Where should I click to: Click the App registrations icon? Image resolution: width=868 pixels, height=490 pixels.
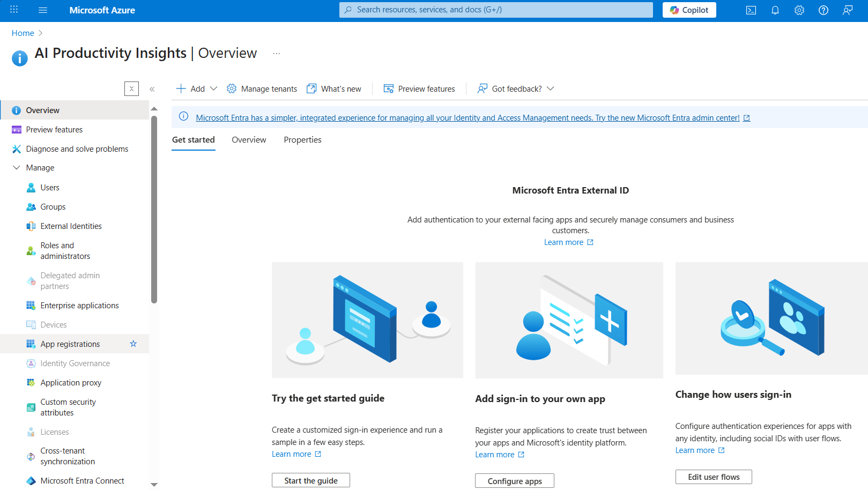(31, 344)
